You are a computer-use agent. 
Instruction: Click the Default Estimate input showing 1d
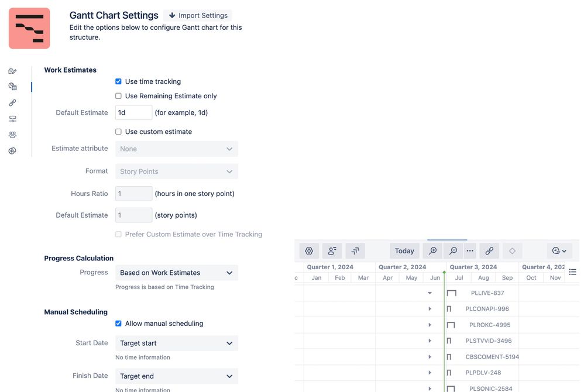click(x=133, y=112)
